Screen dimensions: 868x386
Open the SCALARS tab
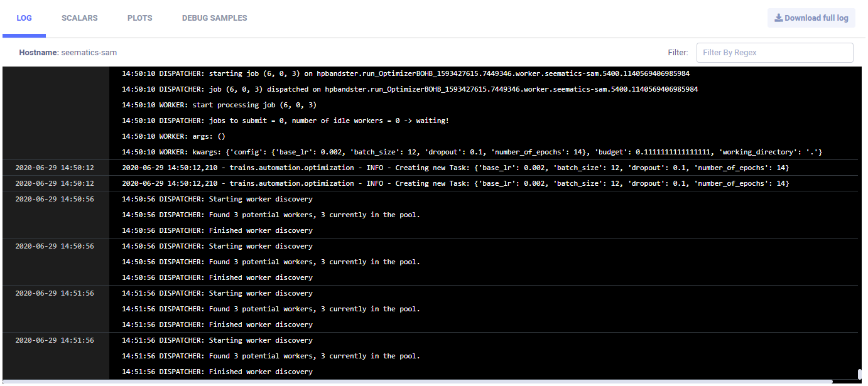[79, 18]
